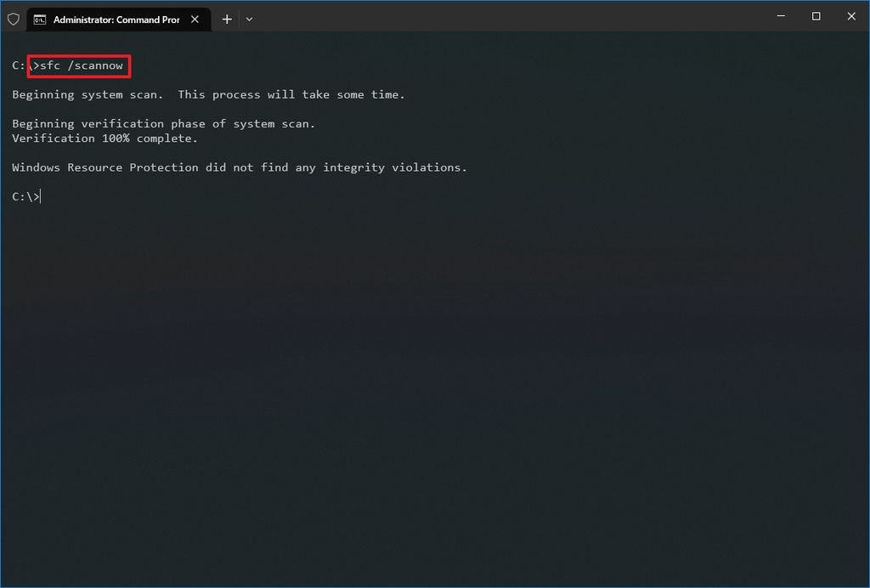The width and height of the screenshot is (870, 588).
Task: Click the terminal titlebar drag area
Action: click(x=510, y=18)
